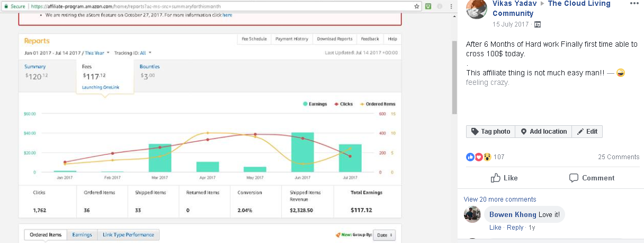Toggle the Earnings legend item
The image size is (644, 243).
315,104
